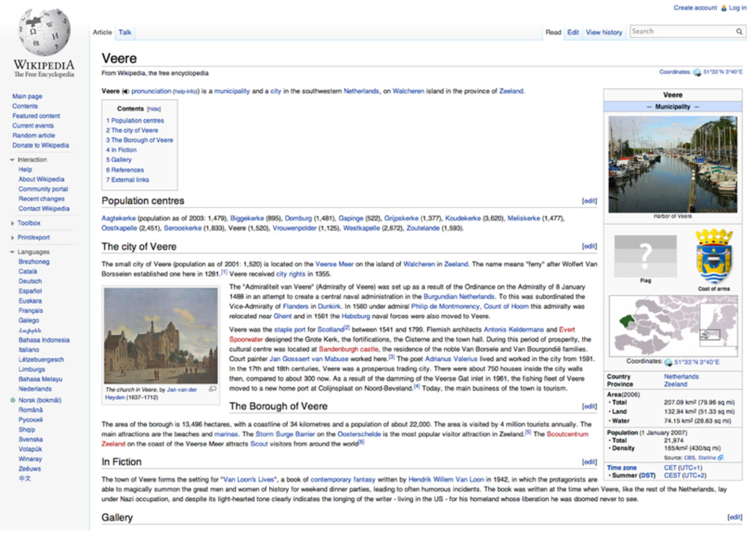Go to Main page in sidebar
Image resolution: width=747 pixels, height=560 pixels.
tap(27, 97)
